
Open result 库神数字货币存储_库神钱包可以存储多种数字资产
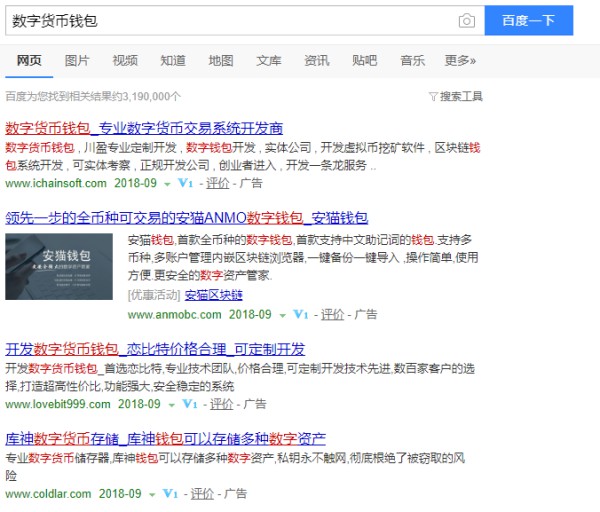[x=165, y=439]
